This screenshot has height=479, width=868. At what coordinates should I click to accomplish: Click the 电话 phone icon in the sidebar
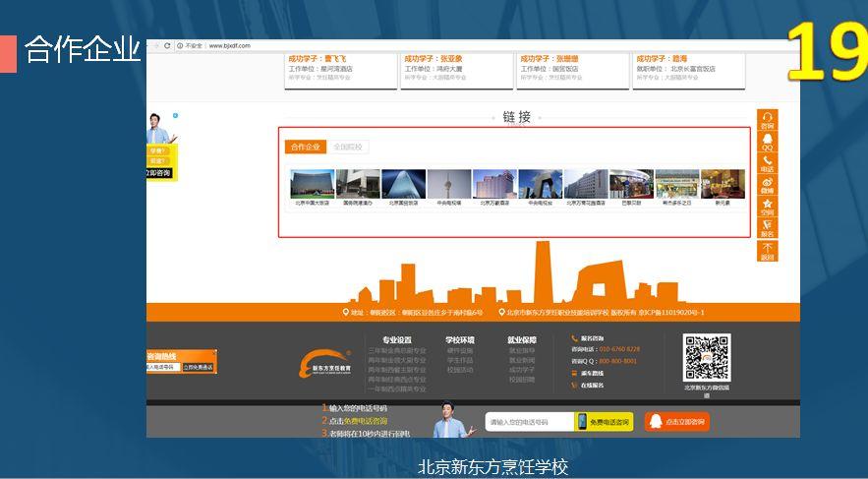pos(768,163)
